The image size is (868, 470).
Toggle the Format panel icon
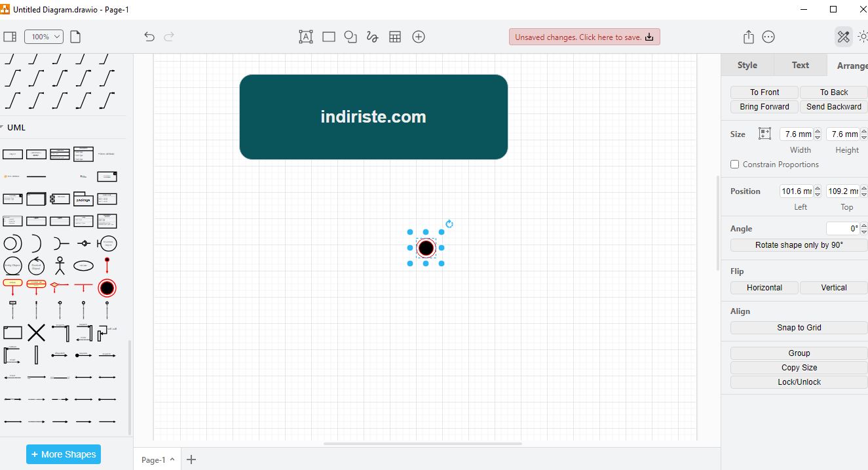click(x=843, y=37)
